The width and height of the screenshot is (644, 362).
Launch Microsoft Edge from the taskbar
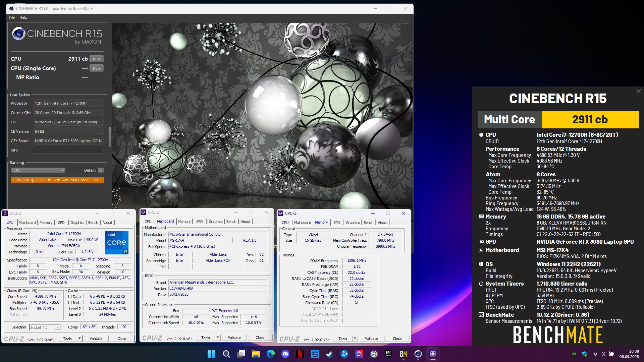(270, 354)
